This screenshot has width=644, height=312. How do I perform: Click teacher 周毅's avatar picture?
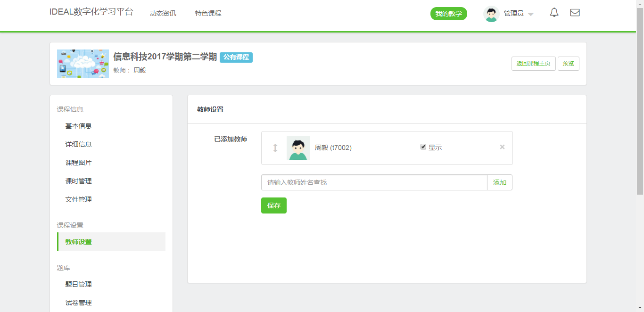pos(298,148)
